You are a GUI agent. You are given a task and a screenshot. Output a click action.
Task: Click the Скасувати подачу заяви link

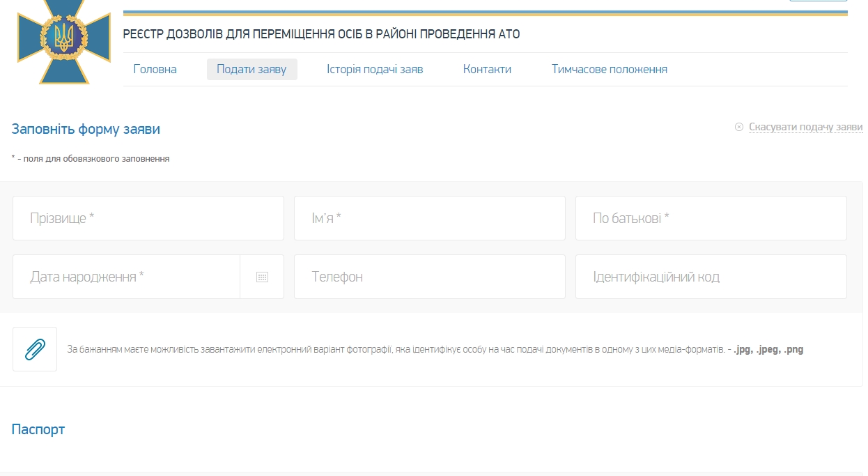(x=805, y=127)
